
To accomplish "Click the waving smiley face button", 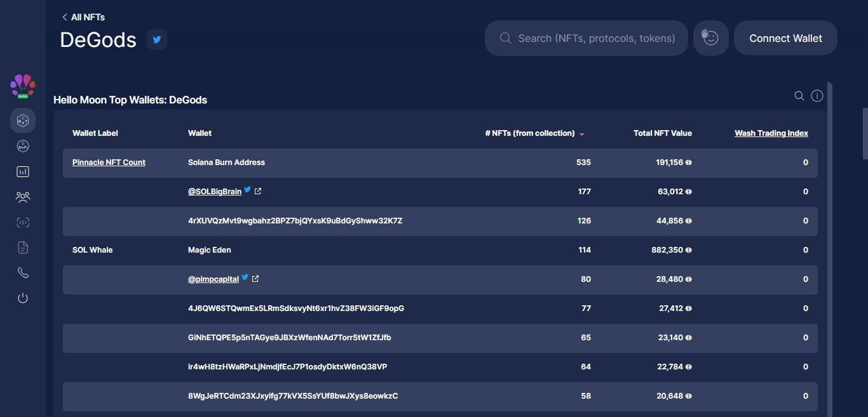I will 710,38.
